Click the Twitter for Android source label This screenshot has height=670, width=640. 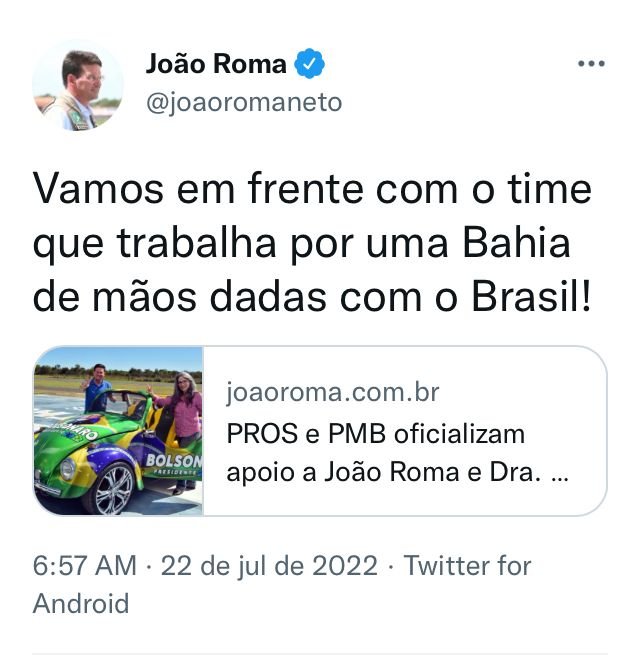pyautogui.click(x=282, y=585)
